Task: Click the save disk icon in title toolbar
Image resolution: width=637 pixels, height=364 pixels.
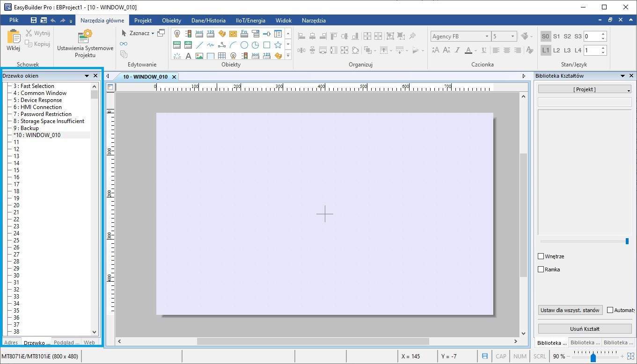Action: point(34,21)
